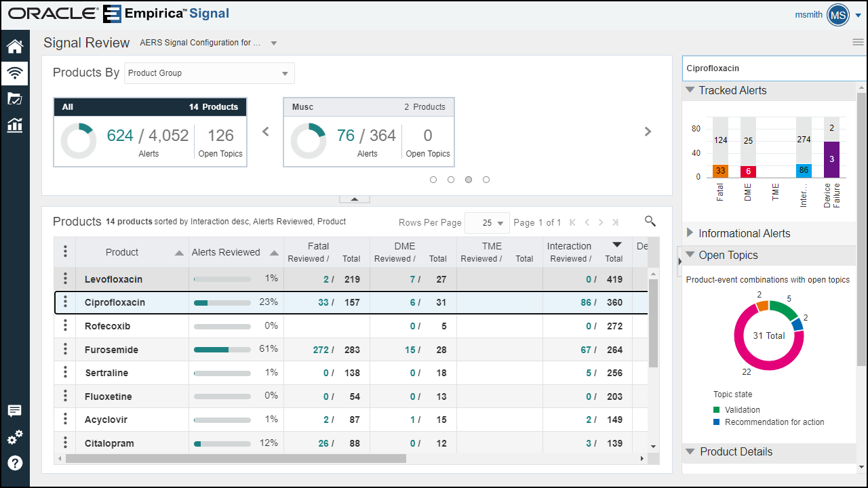Screen dimensions: 868x488
Task: Collapse the right side panel handle
Action: pyautogui.click(x=679, y=261)
